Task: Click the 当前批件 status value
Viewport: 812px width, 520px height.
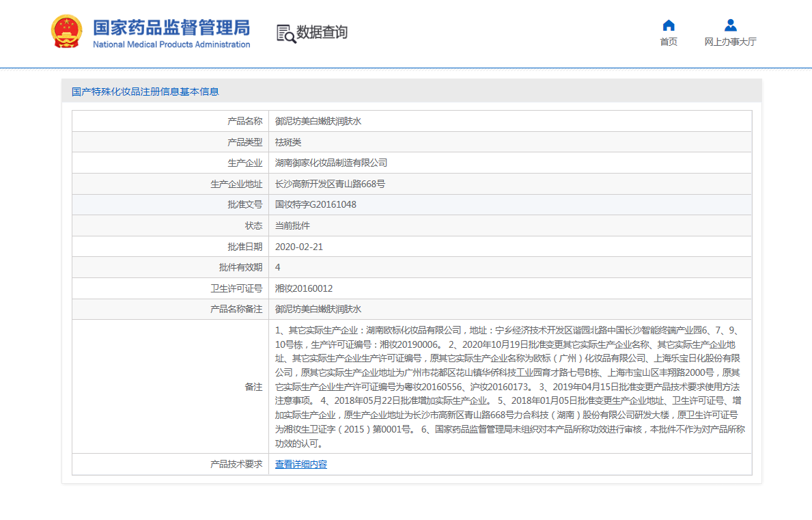Action: tap(292, 225)
